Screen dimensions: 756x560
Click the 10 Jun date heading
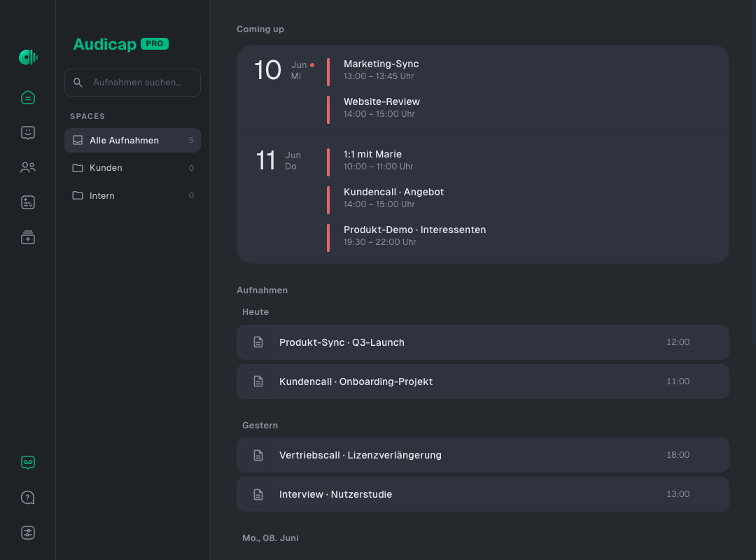coord(284,71)
